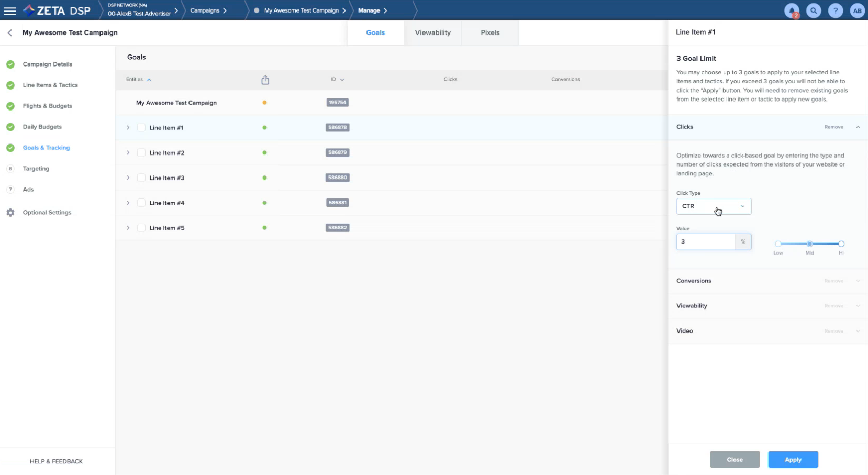
Task: Expand the Line Item #2 row
Action: pos(128,153)
